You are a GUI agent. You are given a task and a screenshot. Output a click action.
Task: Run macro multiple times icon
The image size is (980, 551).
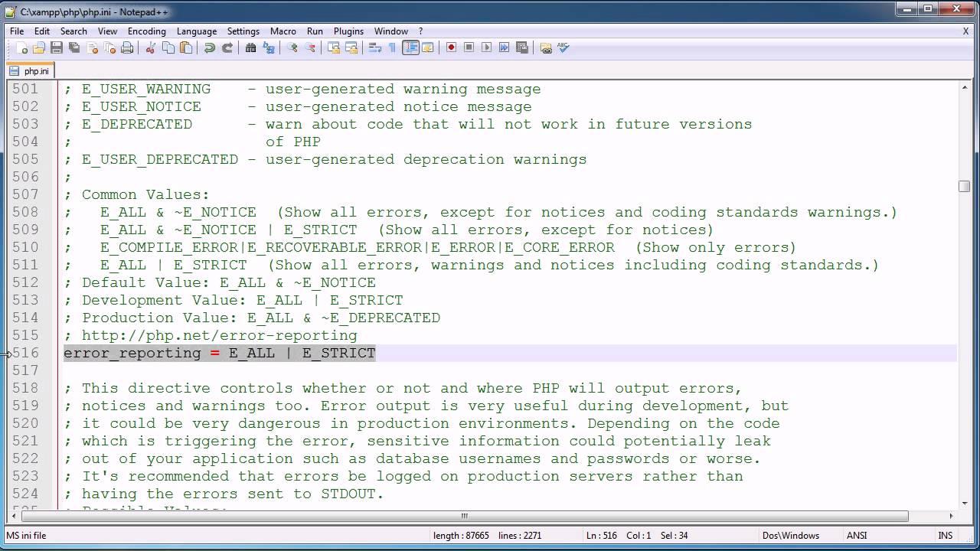(x=505, y=47)
